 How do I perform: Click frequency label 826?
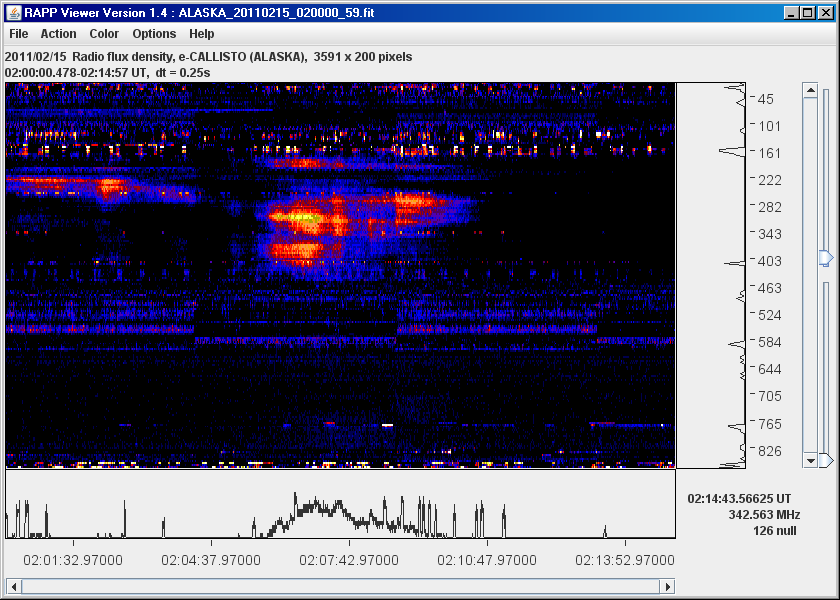(x=769, y=451)
